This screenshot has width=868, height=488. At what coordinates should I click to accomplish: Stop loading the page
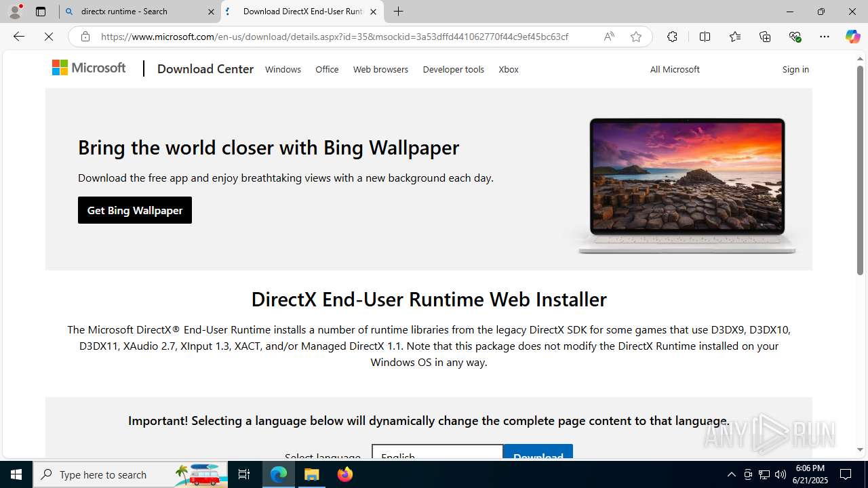coord(49,37)
